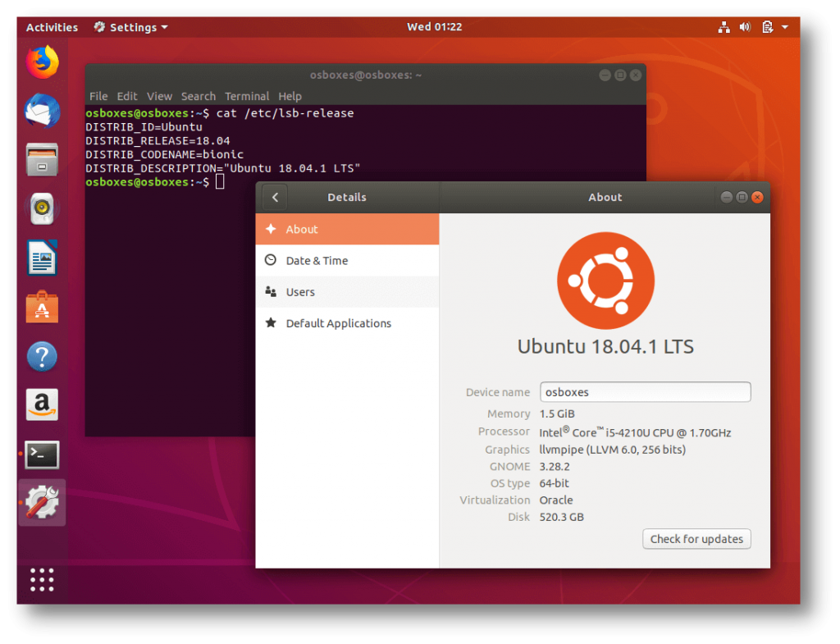This screenshot has height=644, width=840.
Task: Open the terminal Edit menu
Action: pos(127,96)
